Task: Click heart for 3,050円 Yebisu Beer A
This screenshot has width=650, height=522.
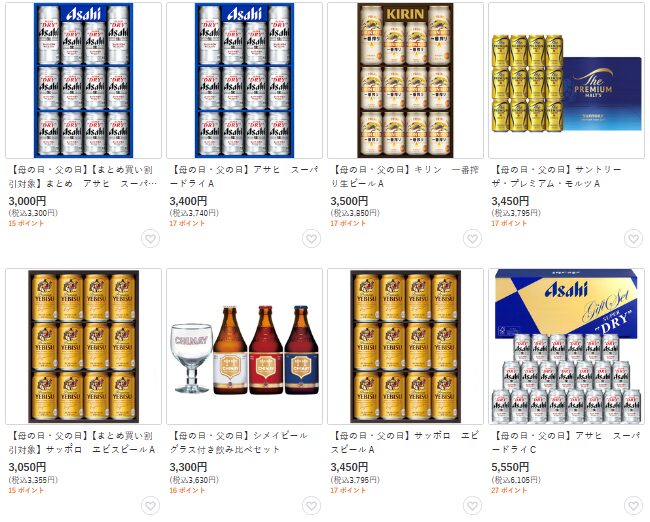Action: [x=150, y=505]
